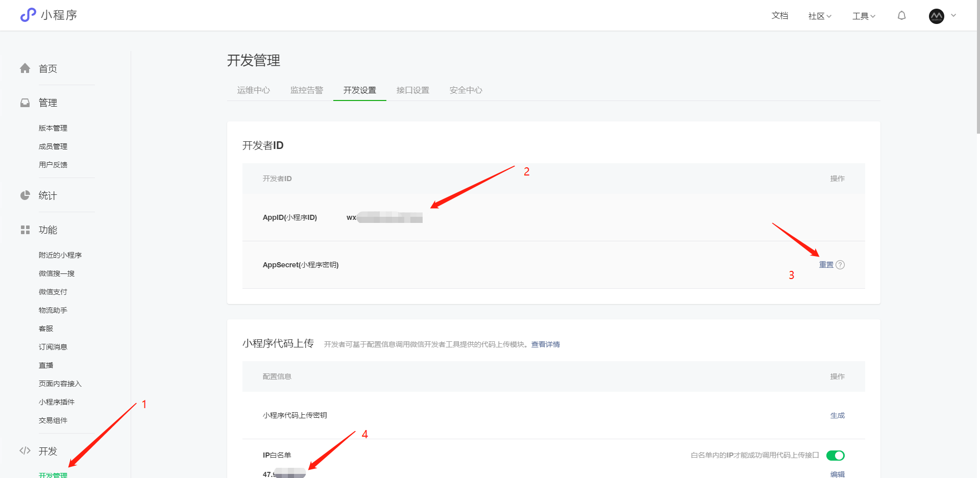This screenshot has width=980, height=478.
Task: Click the 开发管理 page heading
Action: pos(254,61)
